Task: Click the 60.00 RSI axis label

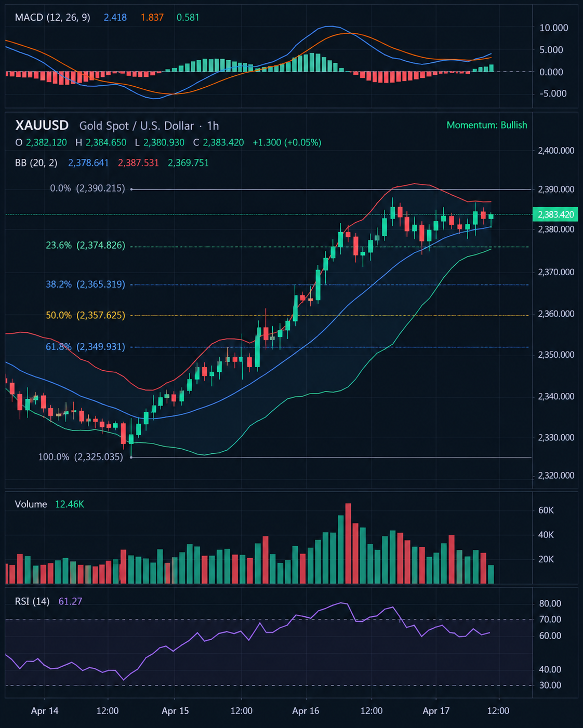Action: click(x=550, y=636)
